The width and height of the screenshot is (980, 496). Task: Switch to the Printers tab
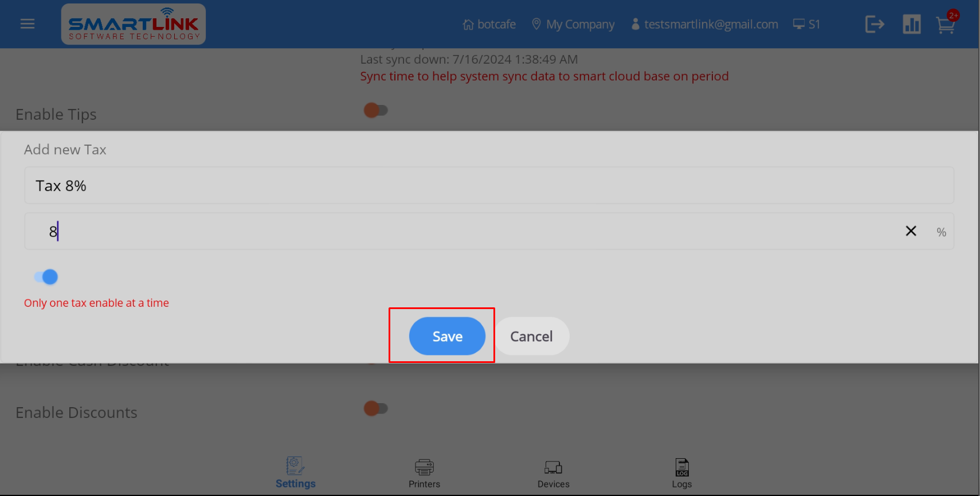(x=424, y=474)
